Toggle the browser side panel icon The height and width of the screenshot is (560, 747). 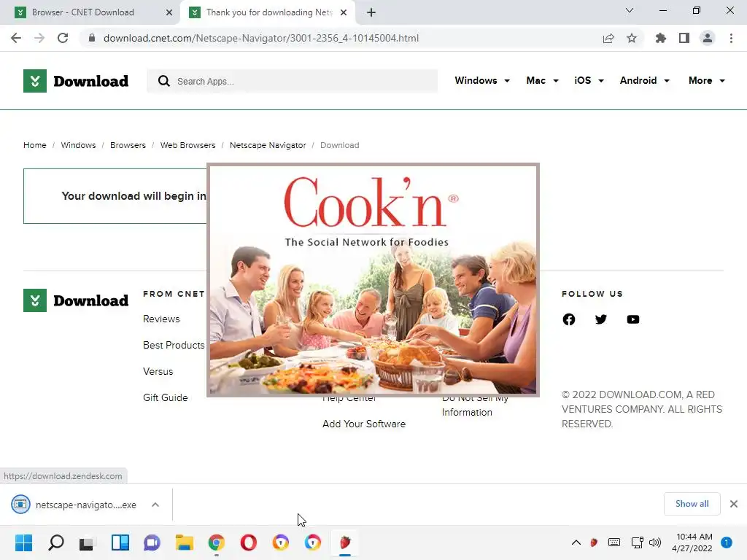[x=684, y=38]
